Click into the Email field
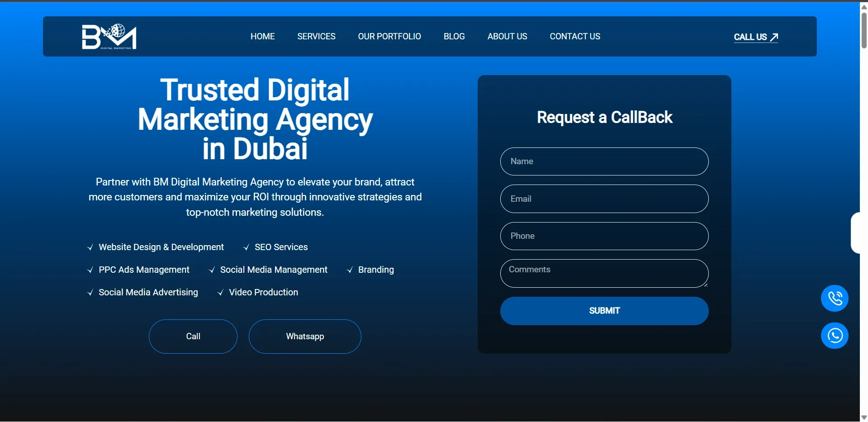The image size is (868, 422). click(x=604, y=199)
